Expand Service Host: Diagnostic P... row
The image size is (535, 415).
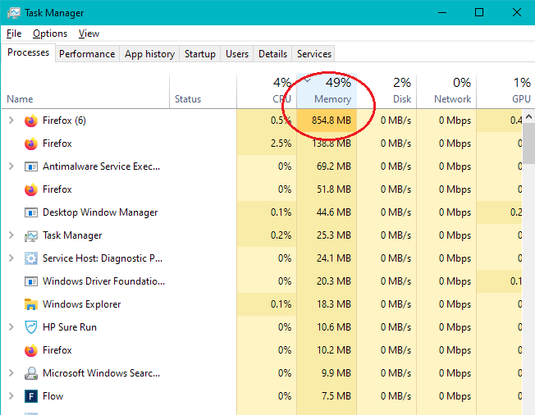click(x=11, y=258)
